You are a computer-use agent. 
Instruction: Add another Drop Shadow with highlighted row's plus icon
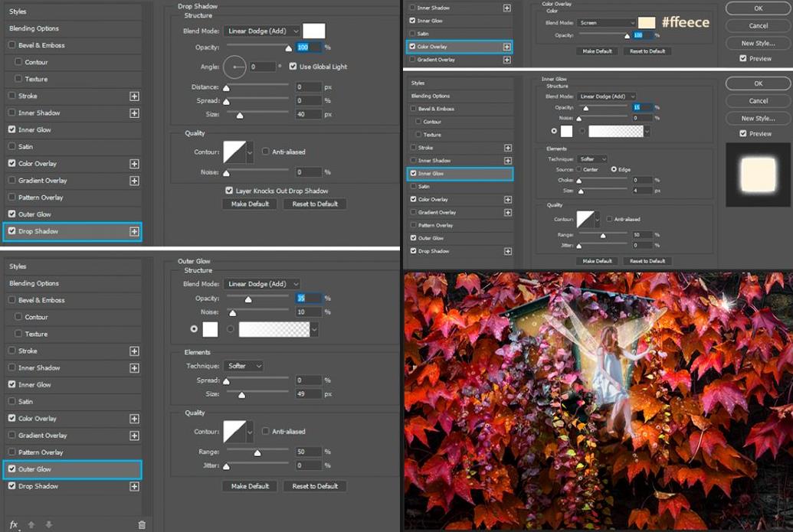coord(134,231)
